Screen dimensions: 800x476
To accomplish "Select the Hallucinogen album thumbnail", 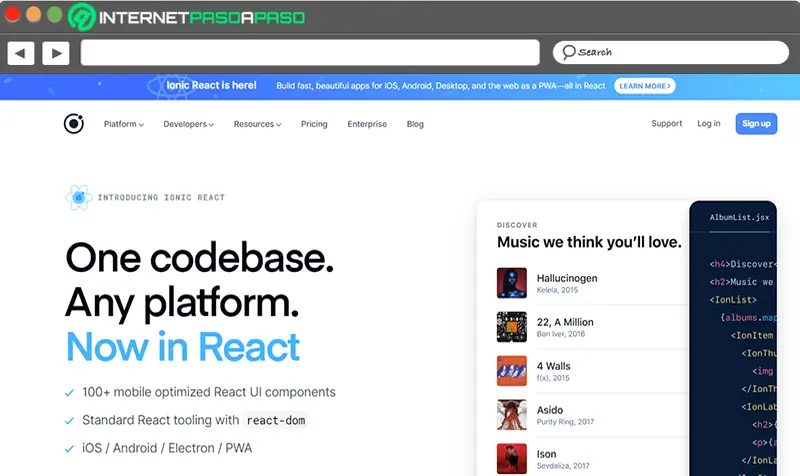I will (x=512, y=283).
